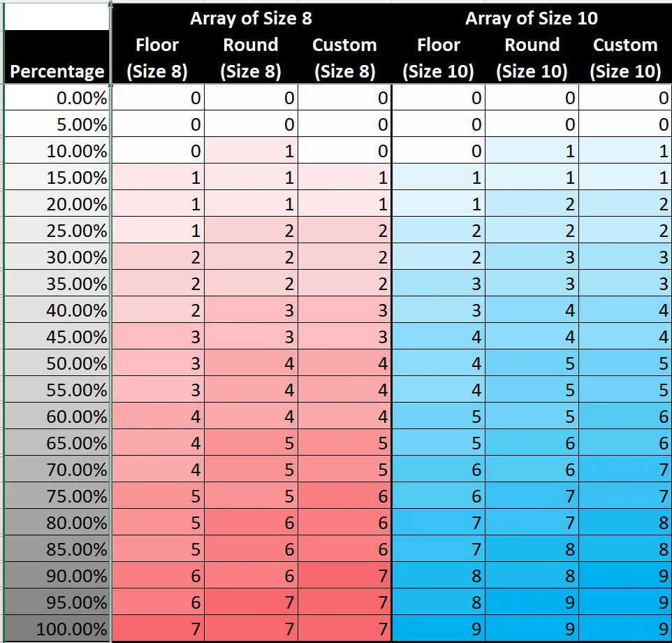Click the Percentage column header cell
The height and width of the screenshot is (643, 672).
pos(57,71)
